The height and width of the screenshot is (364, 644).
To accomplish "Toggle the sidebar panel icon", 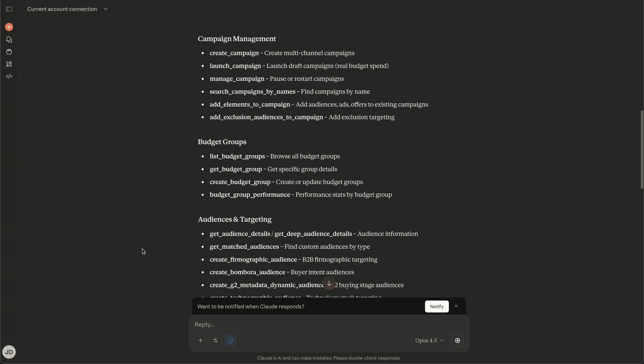I will click(9, 9).
